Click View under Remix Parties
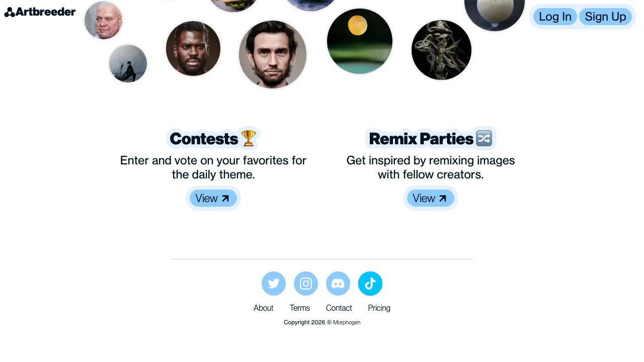The image size is (644, 362). [x=430, y=198]
